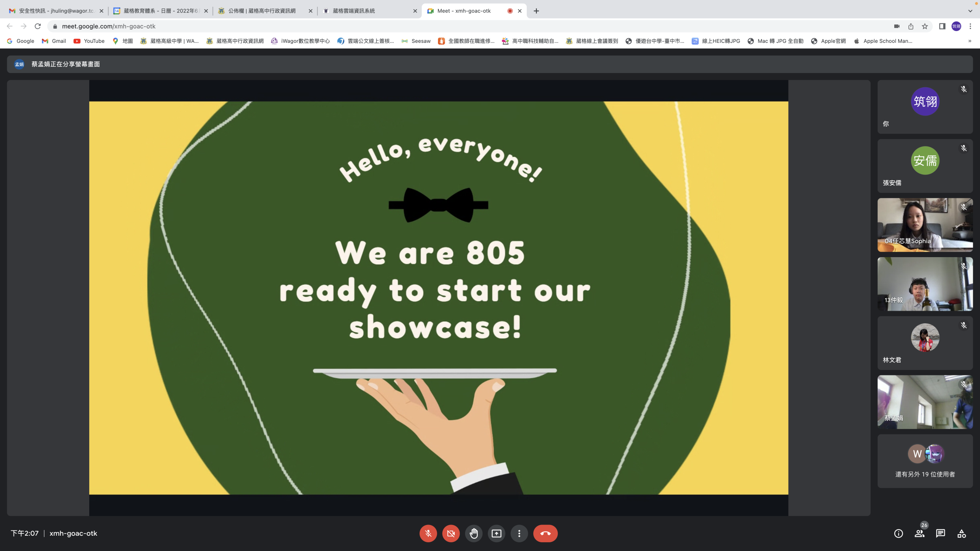Open more options three-dot menu in call bar
The width and height of the screenshot is (980, 551).
point(519,533)
